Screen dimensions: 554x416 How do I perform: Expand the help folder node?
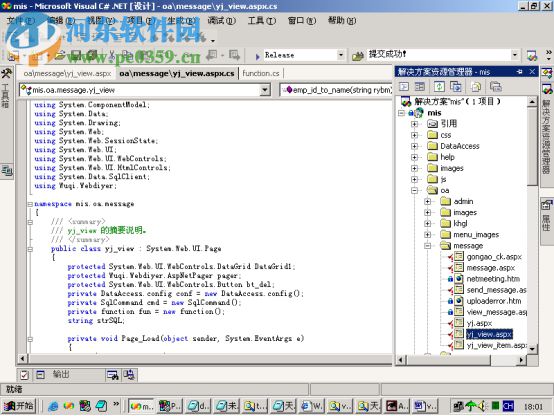414,157
